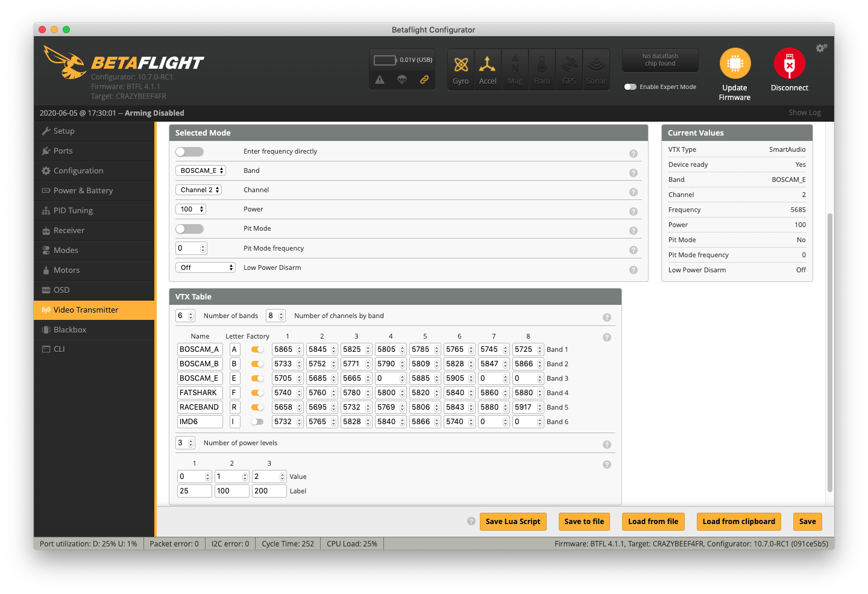The height and width of the screenshot is (594, 868).
Task: Open help icon next to Save Lua Script
Action: click(471, 521)
